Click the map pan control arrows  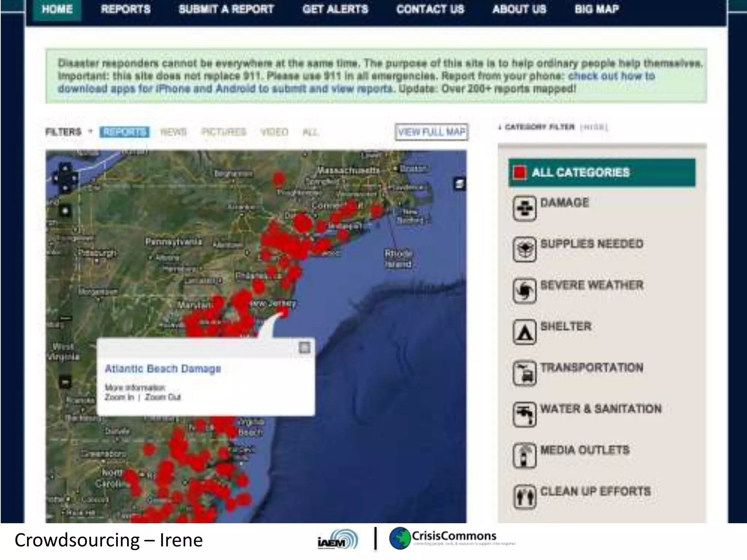coord(65,179)
